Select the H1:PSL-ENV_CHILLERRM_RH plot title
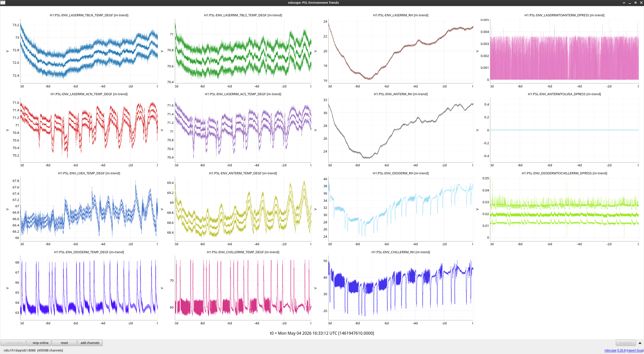The height and width of the screenshot is (354, 644). point(401,252)
